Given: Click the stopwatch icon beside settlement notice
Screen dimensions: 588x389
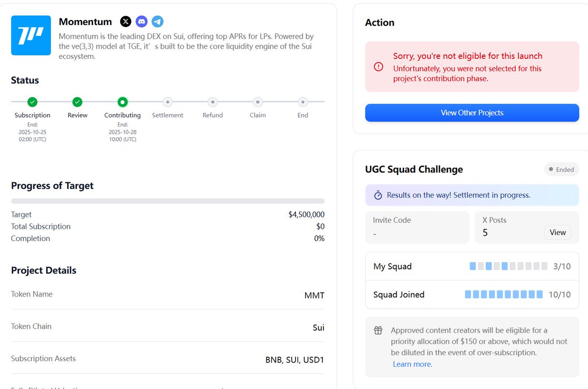Looking at the screenshot, I should point(378,195).
